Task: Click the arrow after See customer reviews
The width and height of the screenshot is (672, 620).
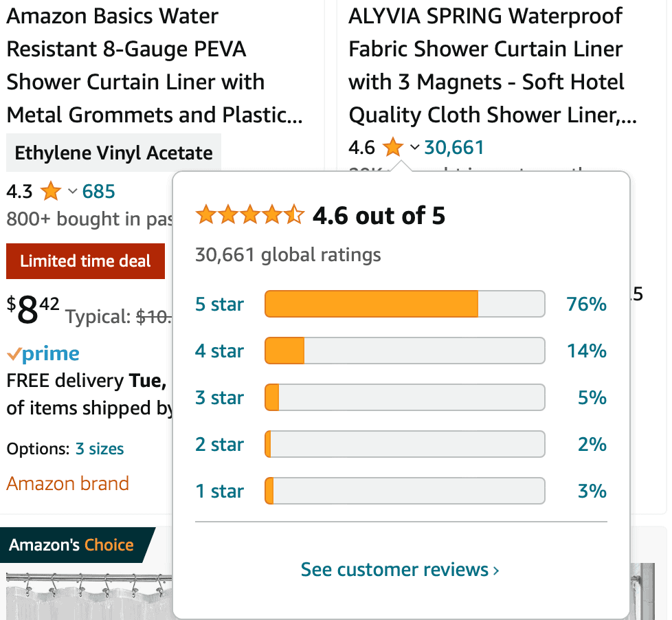Action: point(496,569)
